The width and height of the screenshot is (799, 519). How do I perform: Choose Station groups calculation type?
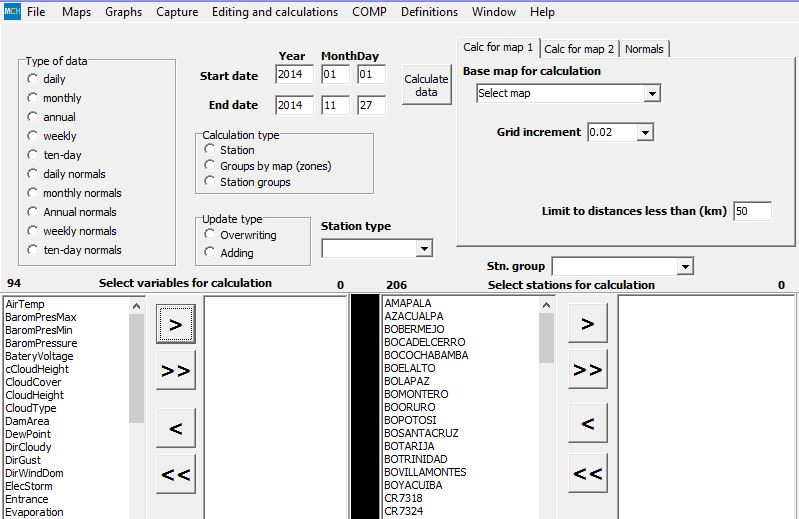point(210,182)
